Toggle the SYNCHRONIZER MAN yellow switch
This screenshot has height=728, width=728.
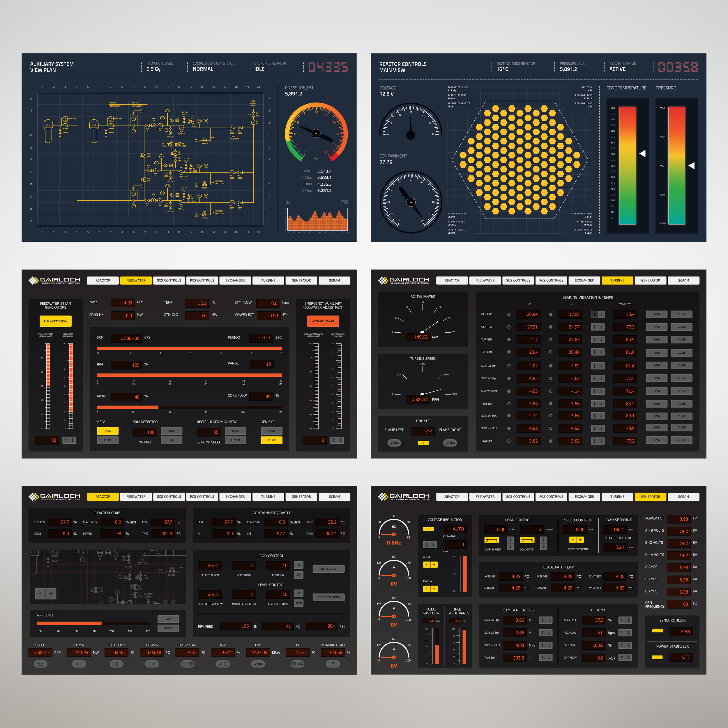pos(657,630)
